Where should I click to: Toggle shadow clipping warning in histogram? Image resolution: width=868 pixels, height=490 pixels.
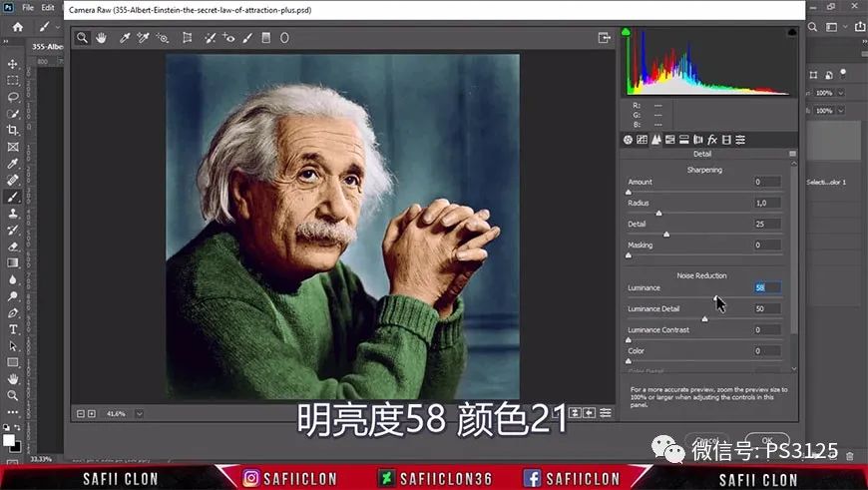(626, 32)
